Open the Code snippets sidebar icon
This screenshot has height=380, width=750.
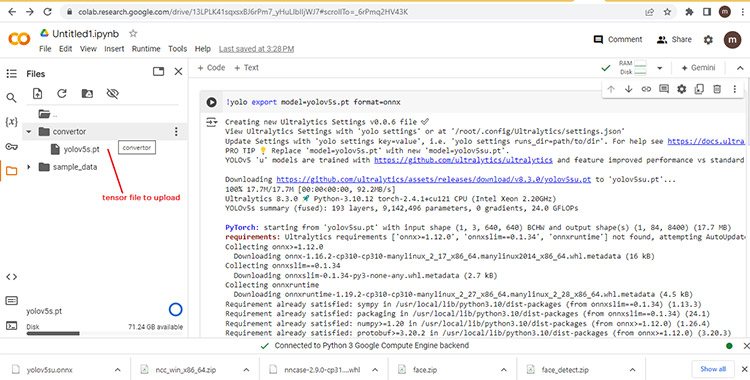pos(11,277)
